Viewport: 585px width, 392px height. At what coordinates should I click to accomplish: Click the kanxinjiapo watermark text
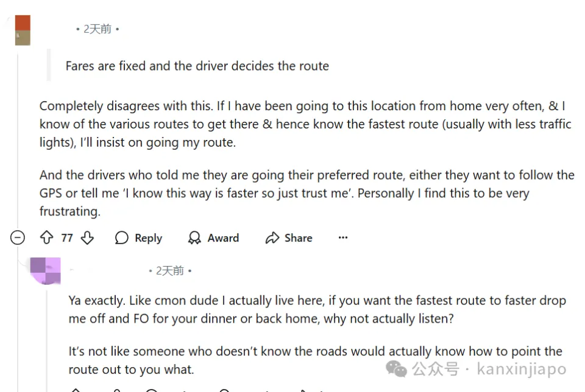tap(522, 369)
